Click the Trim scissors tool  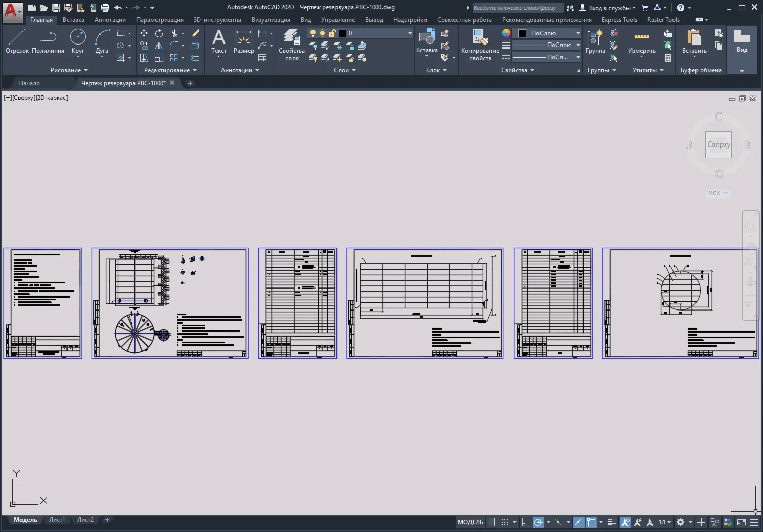[x=174, y=33]
